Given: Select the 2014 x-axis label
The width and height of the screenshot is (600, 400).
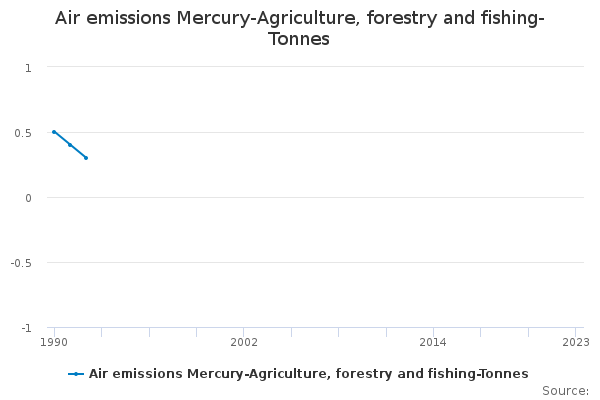Looking at the screenshot, I should point(433,342).
